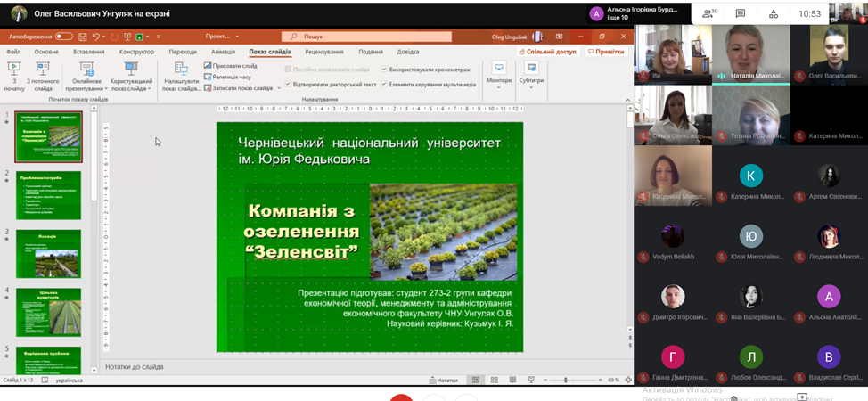The width and height of the screenshot is (868, 401).
Task: Toggle Show media controls checkbox
Action: [384, 84]
